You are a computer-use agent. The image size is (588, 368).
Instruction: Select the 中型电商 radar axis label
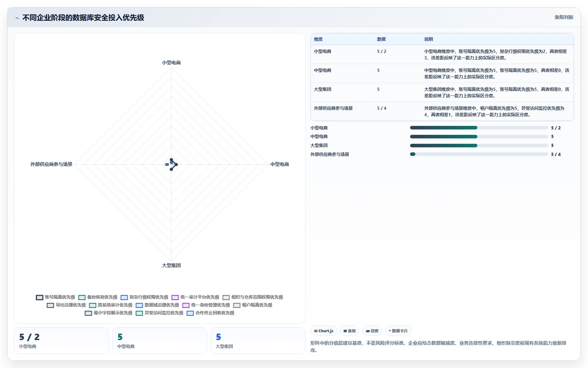(279, 164)
